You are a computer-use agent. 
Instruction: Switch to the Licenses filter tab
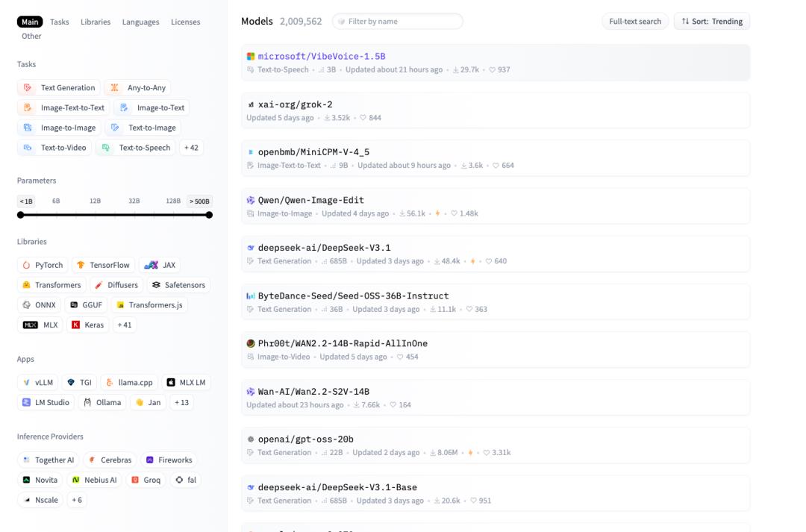(186, 22)
